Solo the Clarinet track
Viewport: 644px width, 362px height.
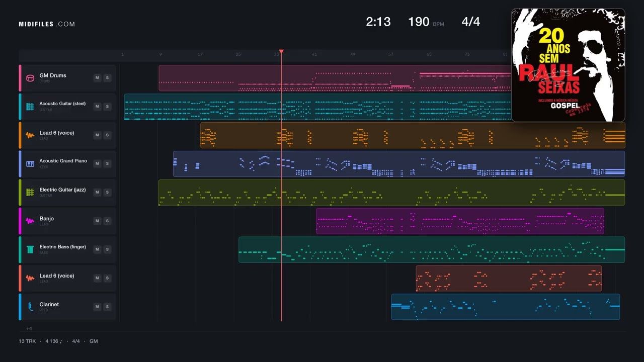tap(107, 307)
